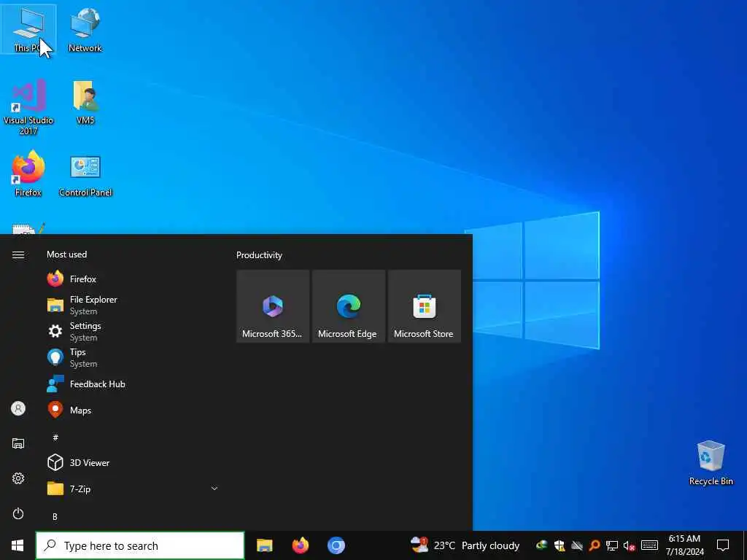Select the This PC desktop icon
Viewport: 747px width, 560px height.
point(28,29)
